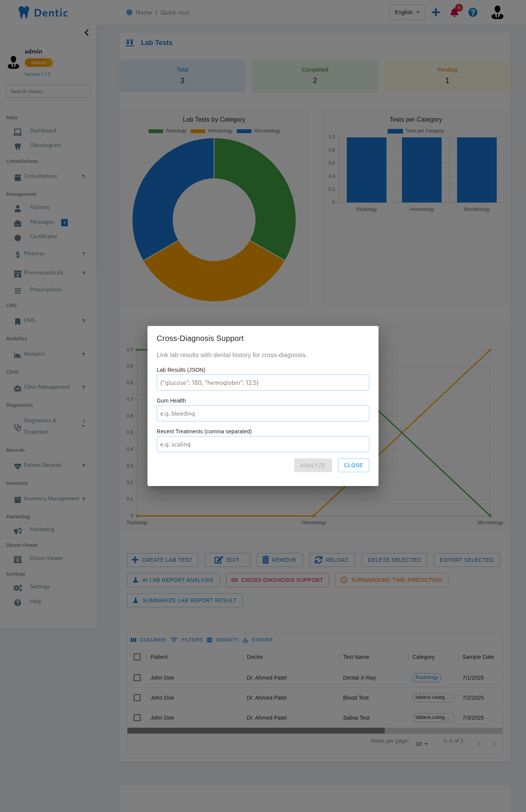Click the Dentic tooth logo

[x=24, y=13]
